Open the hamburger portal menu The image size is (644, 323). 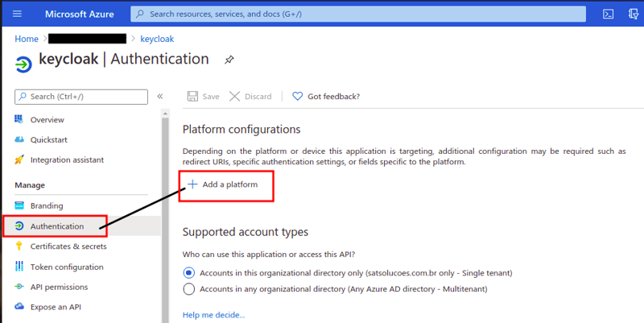click(17, 14)
